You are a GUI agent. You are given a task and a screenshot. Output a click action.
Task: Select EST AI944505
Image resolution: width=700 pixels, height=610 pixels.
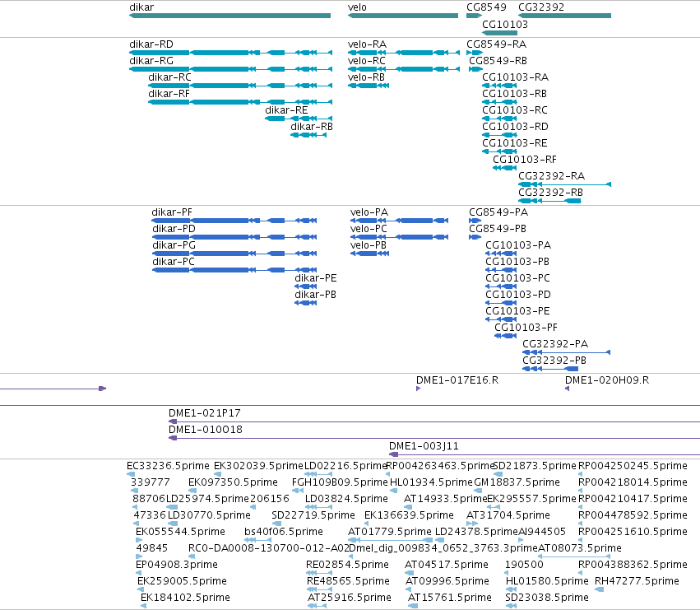coord(521,541)
